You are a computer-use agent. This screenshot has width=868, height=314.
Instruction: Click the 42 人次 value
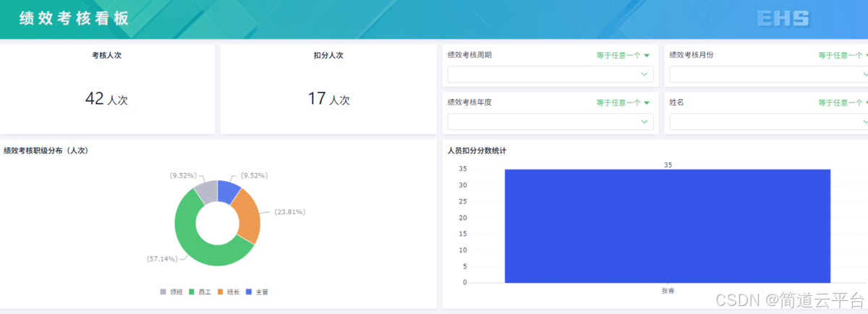pos(106,99)
